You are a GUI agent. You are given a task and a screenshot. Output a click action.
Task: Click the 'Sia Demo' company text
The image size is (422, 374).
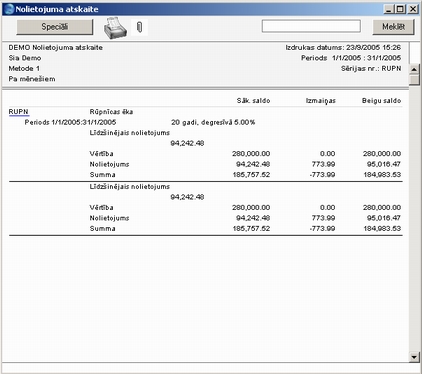(25, 58)
